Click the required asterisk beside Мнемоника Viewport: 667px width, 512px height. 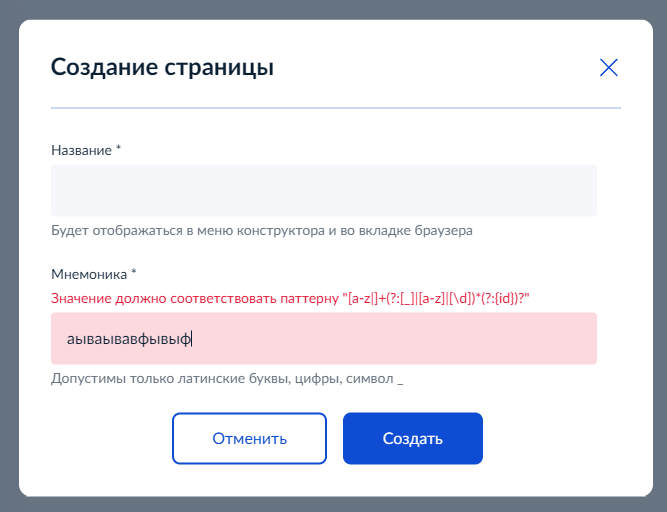(x=134, y=273)
